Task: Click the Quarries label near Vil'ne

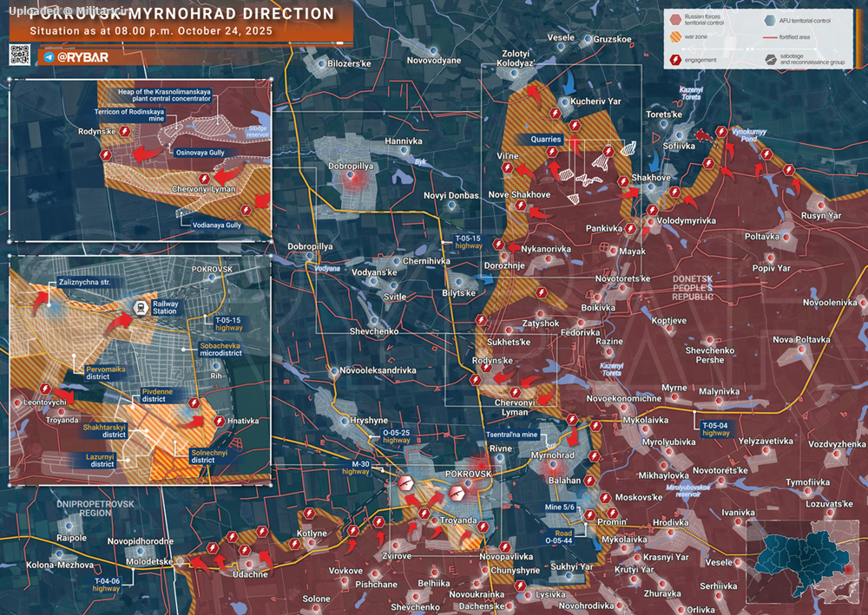Action: coord(547,139)
